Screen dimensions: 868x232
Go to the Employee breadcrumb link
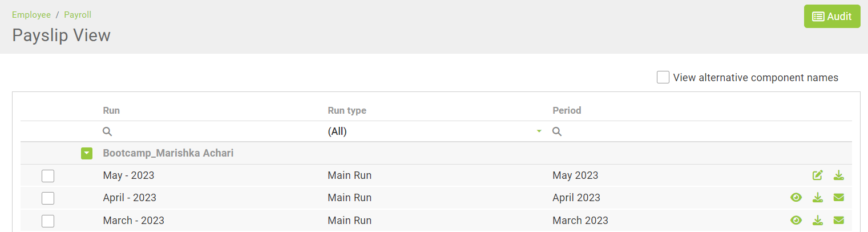coord(31,15)
